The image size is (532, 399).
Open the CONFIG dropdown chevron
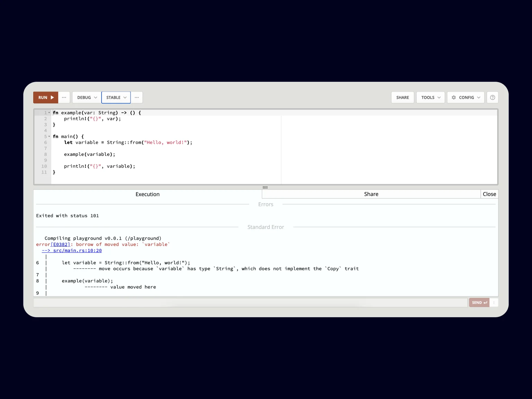[479, 97]
